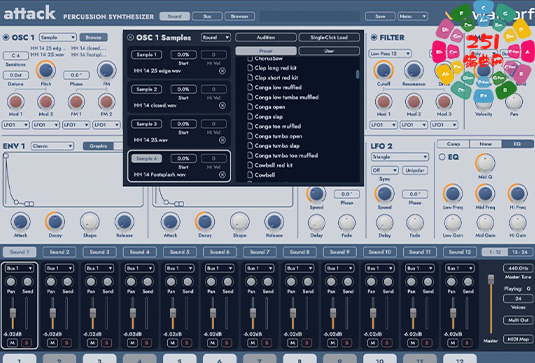Select Conga tumba open file icon
Screen dimensions: 535x363
250,136
